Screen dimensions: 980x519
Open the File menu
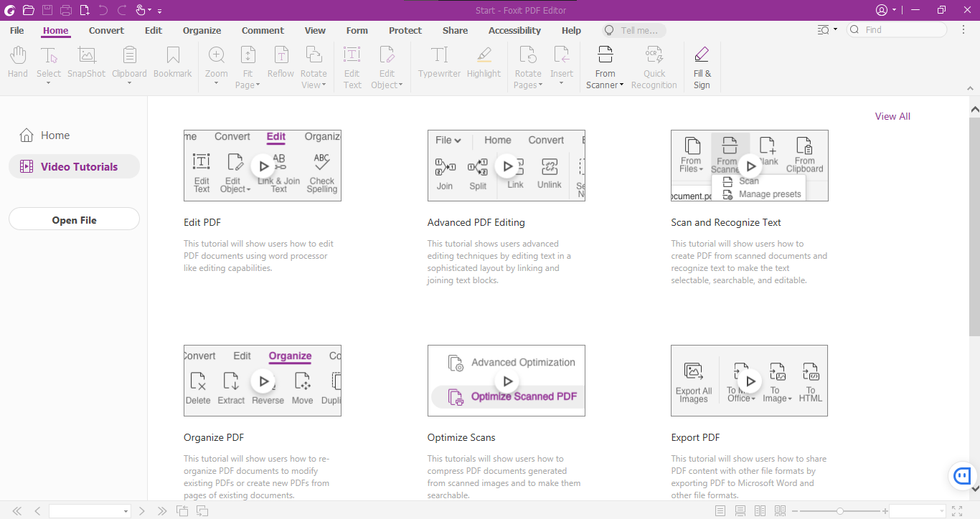(x=17, y=31)
